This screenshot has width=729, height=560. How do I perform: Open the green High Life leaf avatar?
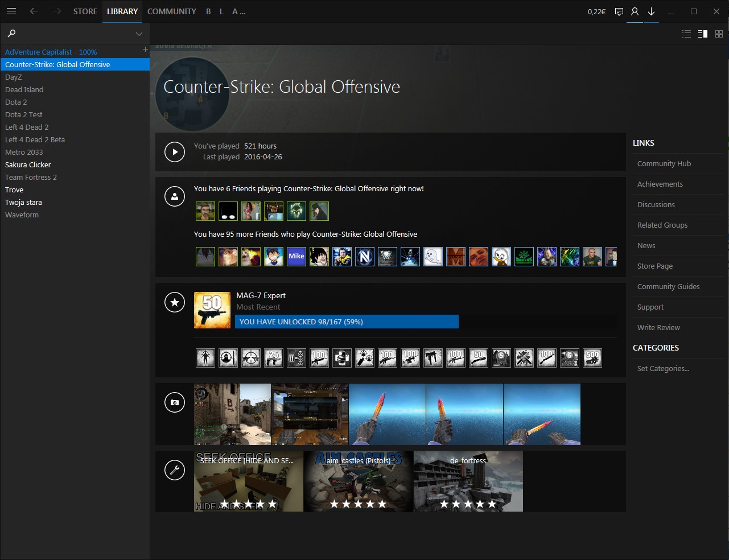click(524, 257)
